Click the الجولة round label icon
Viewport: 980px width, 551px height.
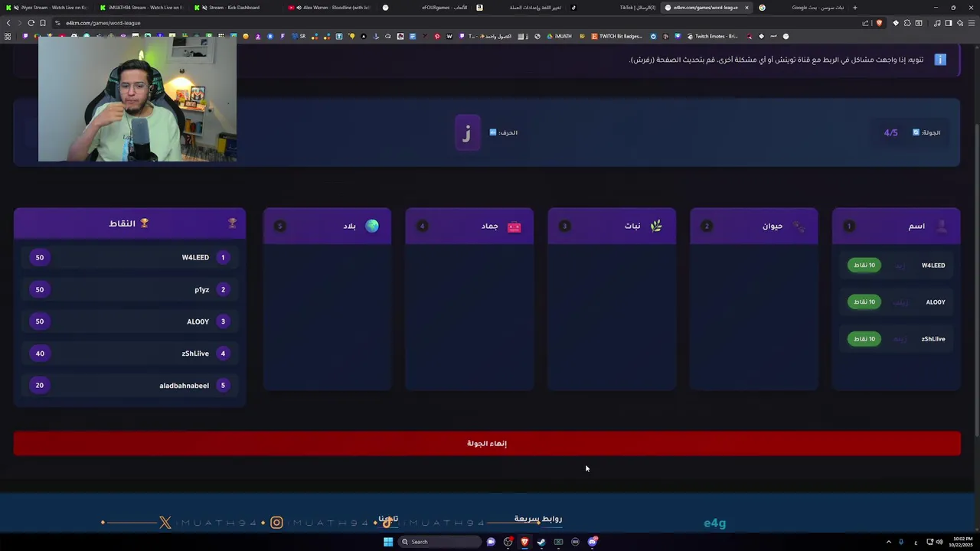(x=916, y=132)
